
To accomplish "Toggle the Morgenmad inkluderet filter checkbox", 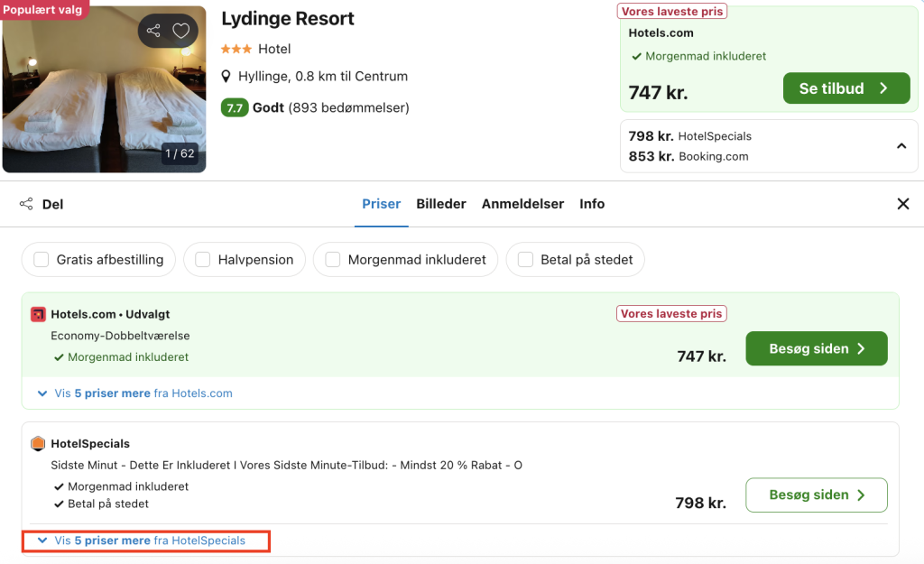I will click(x=333, y=260).
